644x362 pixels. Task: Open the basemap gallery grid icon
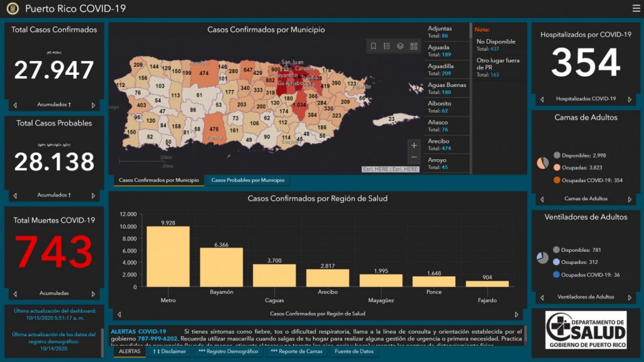(x=414, y=46)
